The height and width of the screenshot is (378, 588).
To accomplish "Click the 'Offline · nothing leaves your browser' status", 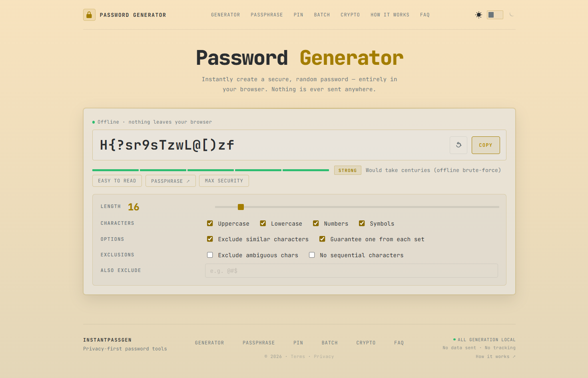I will click(152, 122).
